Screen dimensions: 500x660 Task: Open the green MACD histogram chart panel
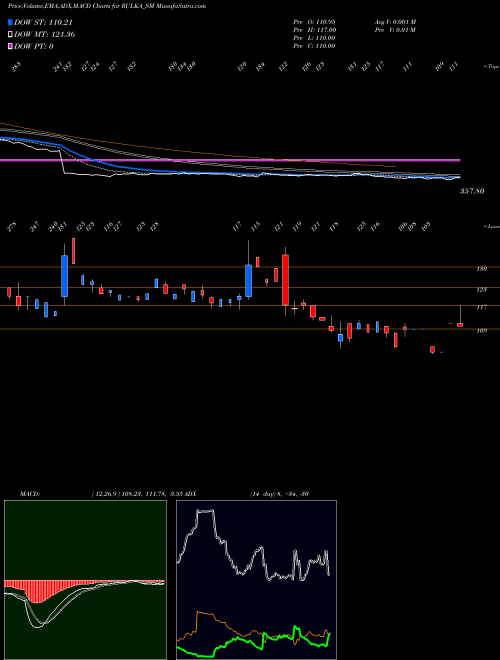85,580
